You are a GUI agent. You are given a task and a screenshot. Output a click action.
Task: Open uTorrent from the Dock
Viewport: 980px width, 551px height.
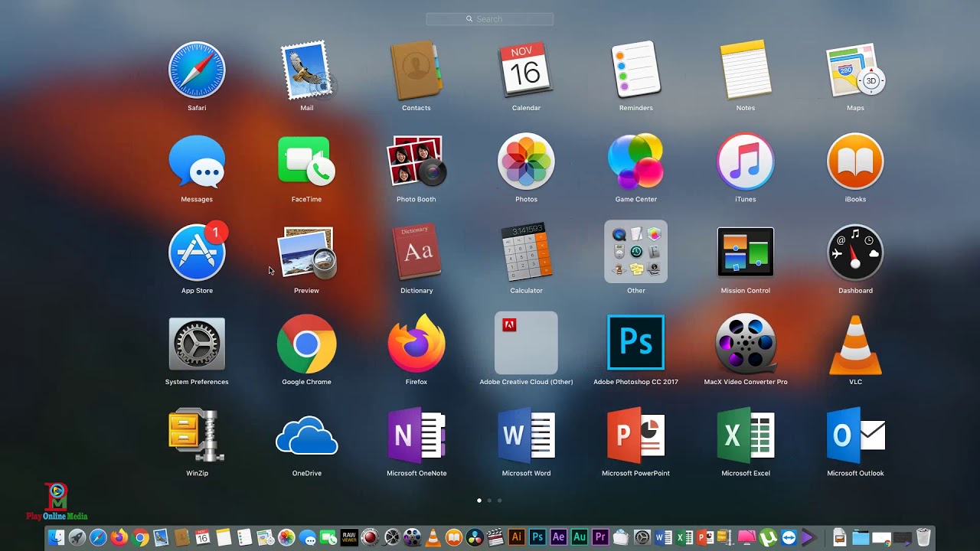(767, 537)
